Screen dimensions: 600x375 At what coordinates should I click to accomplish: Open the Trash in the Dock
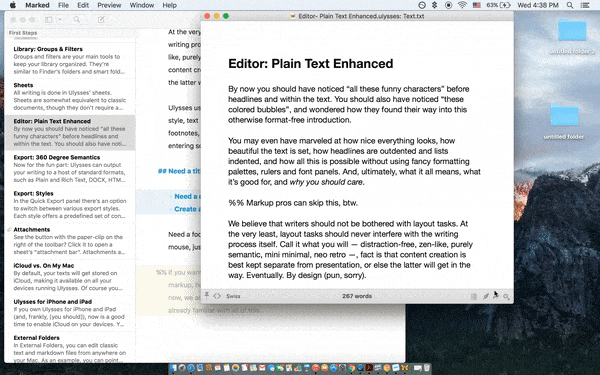pos(427,368)
